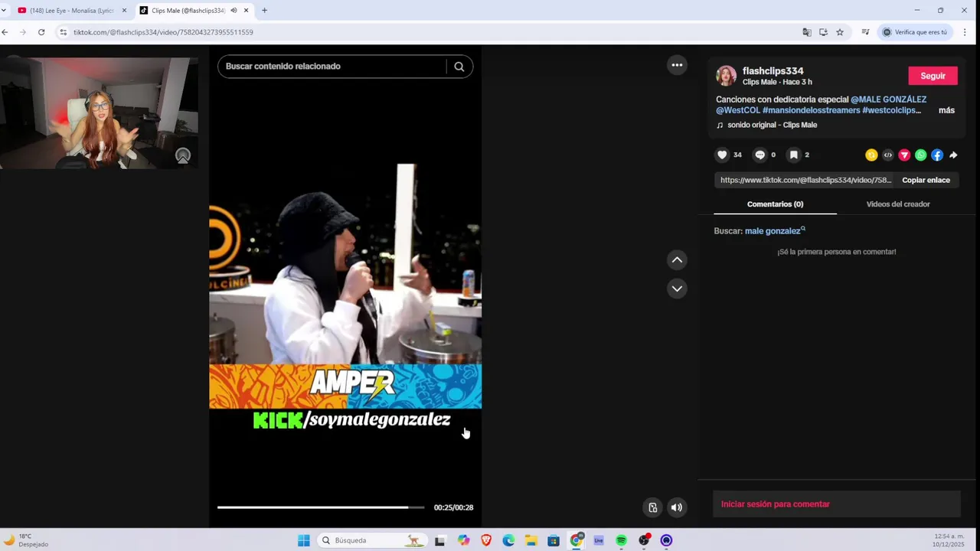Switch to Comentarios (0) tab
The width and height of the screenshot is (980, 551).
(775, 204)
